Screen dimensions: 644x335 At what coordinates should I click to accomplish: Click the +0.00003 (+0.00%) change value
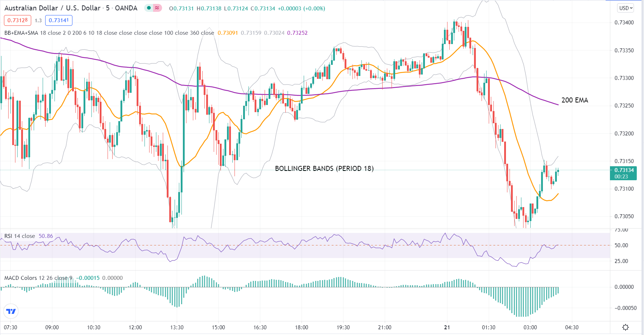tap(302, 8)
